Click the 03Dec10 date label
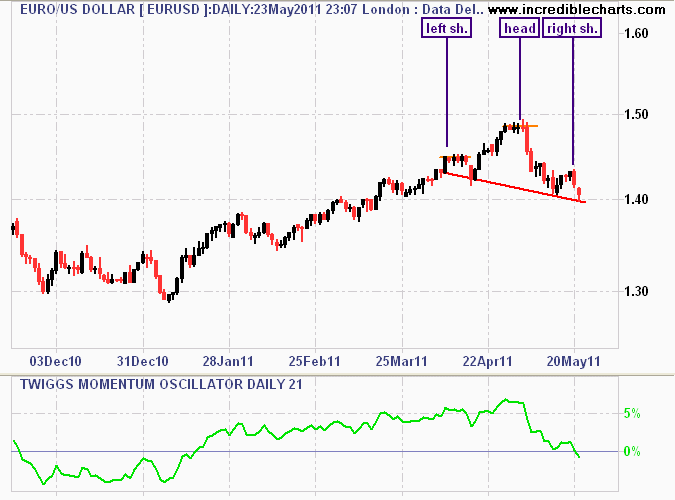Image resolution: width=675 pixels, height=500 pixels. 51,359
